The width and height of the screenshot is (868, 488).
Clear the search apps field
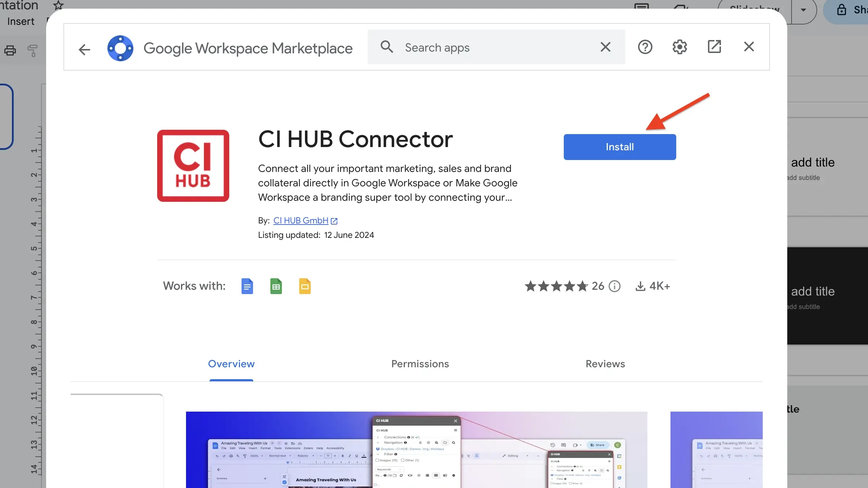click(606, 47)
